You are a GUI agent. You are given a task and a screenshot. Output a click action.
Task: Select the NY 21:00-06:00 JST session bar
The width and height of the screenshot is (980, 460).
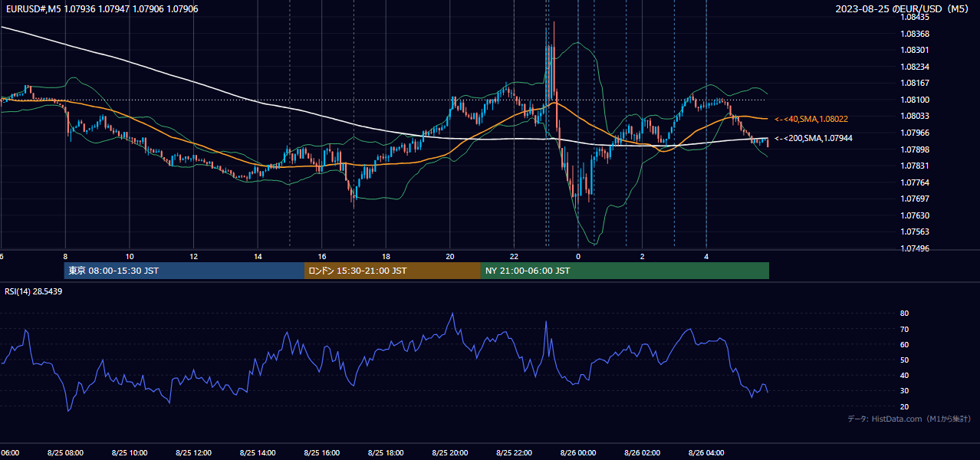[625, 271]
